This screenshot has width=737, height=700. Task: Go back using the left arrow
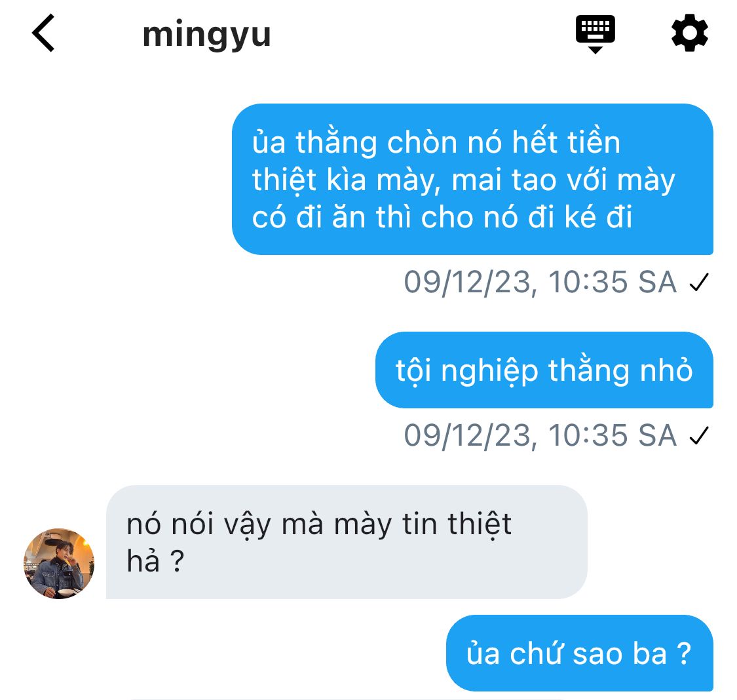coord(43,33)
